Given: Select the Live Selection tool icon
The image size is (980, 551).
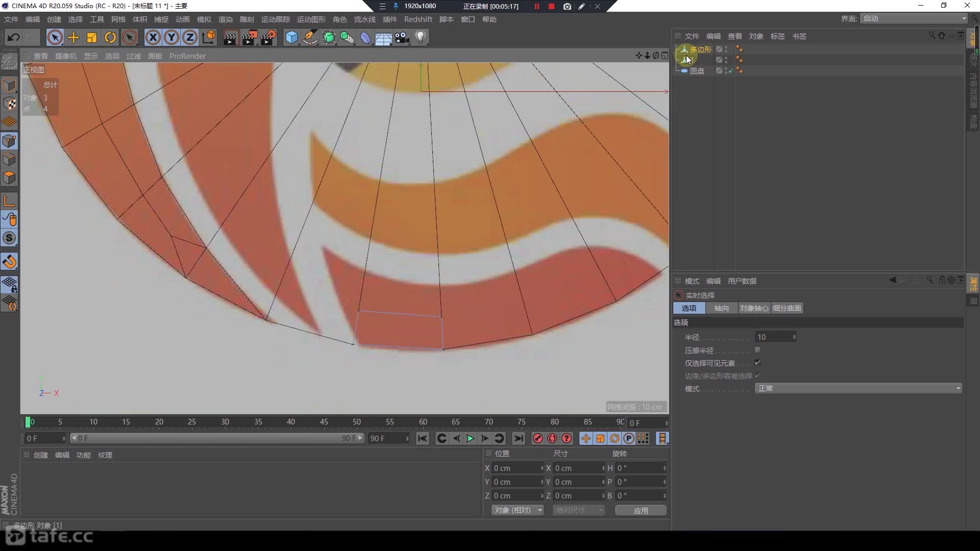Looking at the screenshot, I should tap(55, 37).
